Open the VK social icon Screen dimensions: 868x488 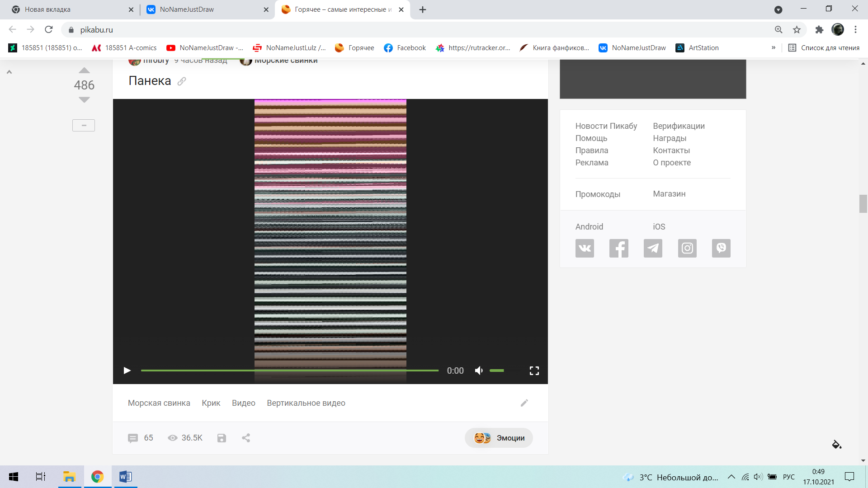pyautogui.click(x=585, y=248)
